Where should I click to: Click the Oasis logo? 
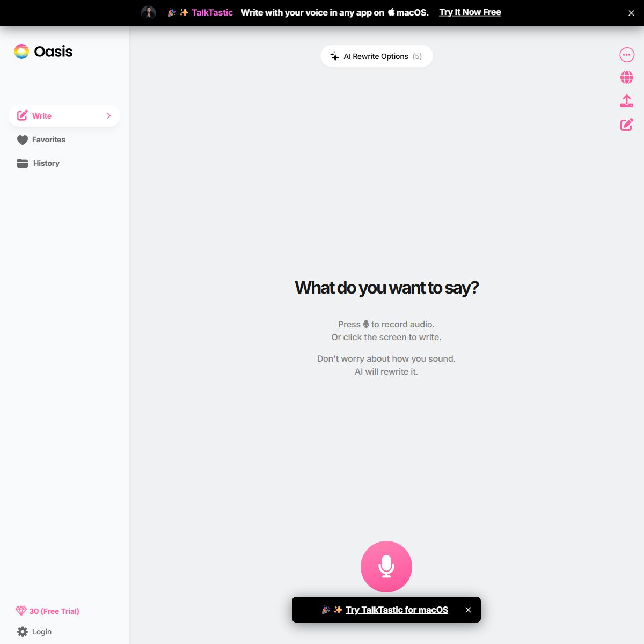coord(43,52)
